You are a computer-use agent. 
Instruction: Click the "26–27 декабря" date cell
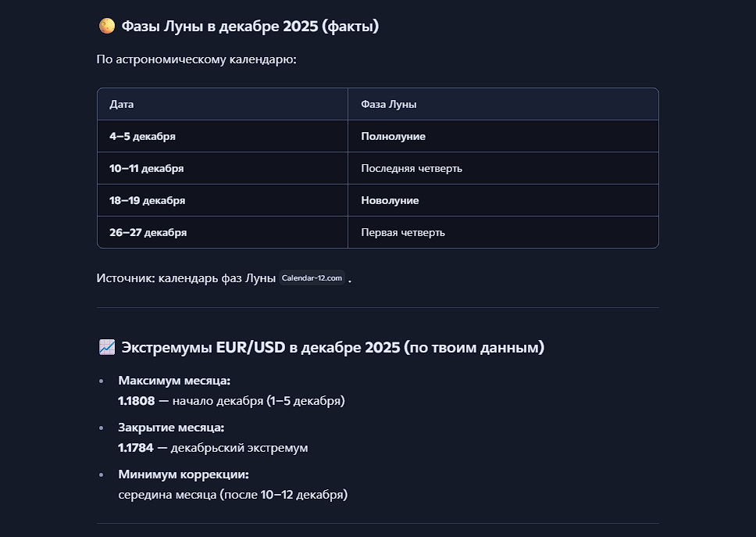point(148,232)
